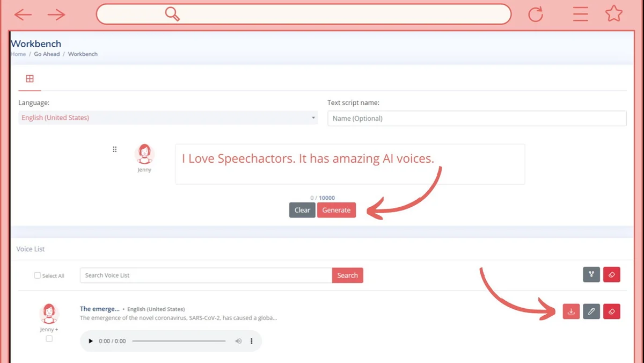Image resolution: width=644 pixels, height=363 pixels.
Task: Mute the audio player volume
Action: [238, 341]
